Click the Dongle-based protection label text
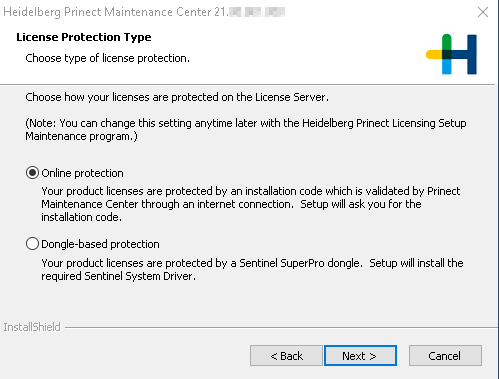The image size is (499, 379). (x=100, y=244)
